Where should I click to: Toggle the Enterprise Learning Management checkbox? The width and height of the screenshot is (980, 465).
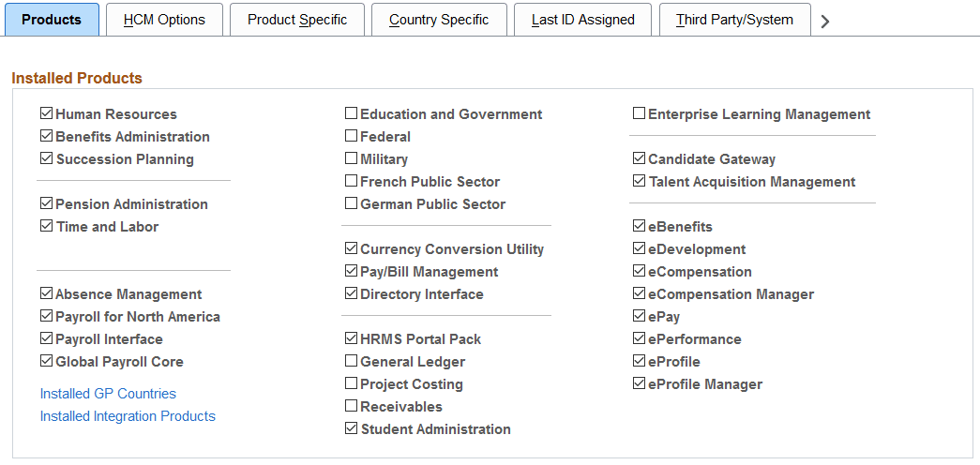[639, 113]
